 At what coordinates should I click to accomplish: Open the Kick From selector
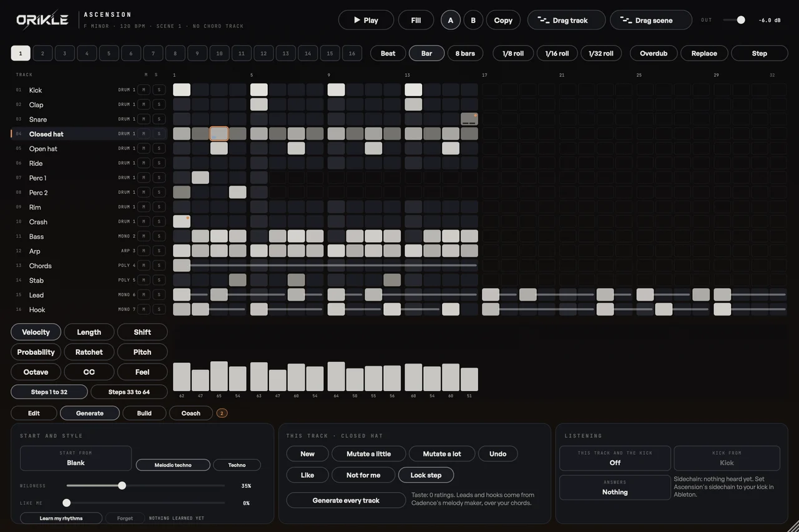(727, 458)
